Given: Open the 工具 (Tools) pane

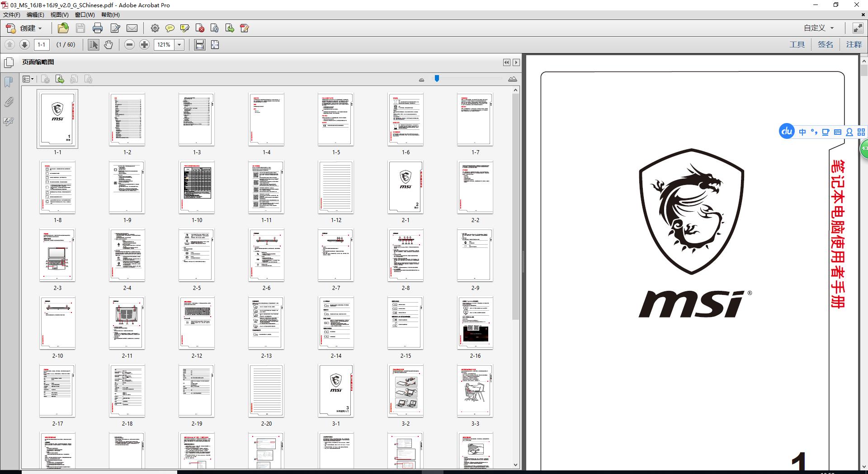Looking at the screenshot, I should (x=797, y=44).
